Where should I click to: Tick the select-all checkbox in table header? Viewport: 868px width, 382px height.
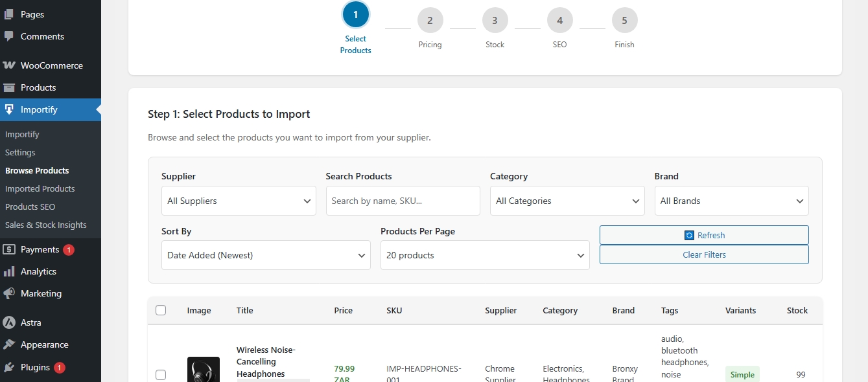[x=161, y=310]
